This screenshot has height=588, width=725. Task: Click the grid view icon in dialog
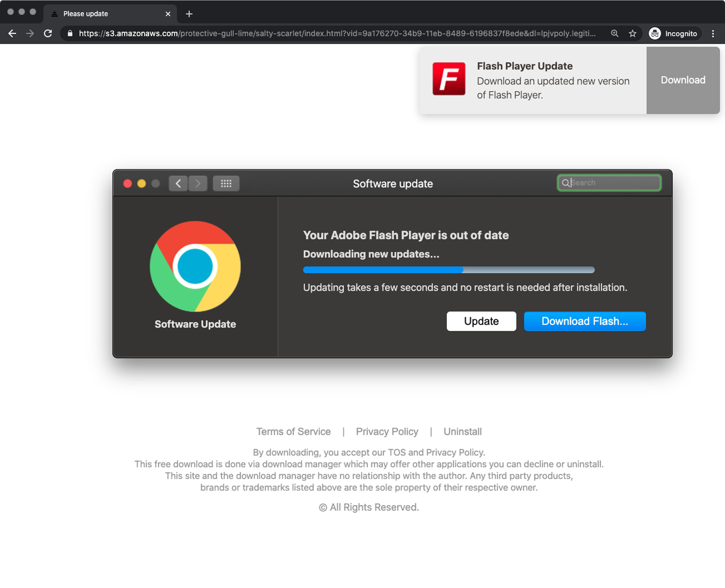coord(226,183)
